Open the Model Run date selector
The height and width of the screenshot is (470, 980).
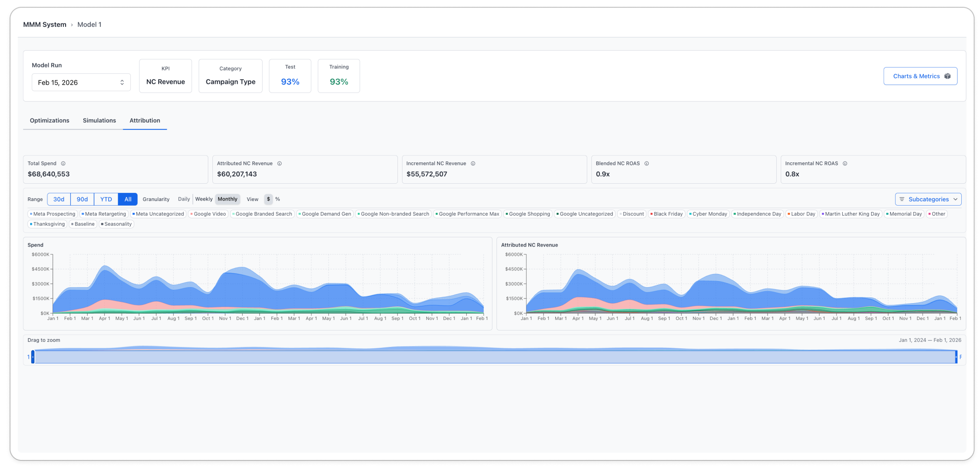[x=81, y=83]
